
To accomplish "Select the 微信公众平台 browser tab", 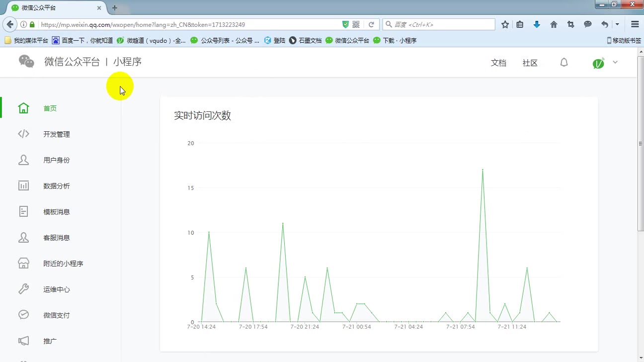I will 54,8.
